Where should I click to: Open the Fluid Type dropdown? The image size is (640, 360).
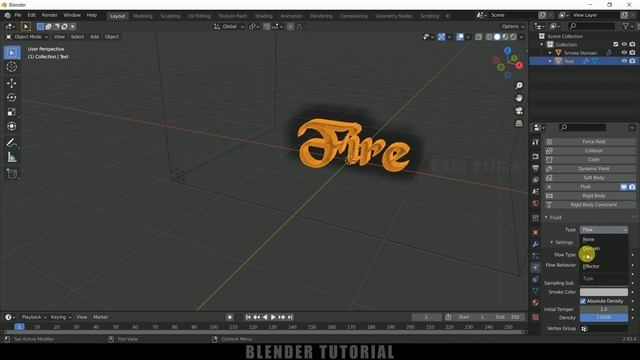point(604,230)
